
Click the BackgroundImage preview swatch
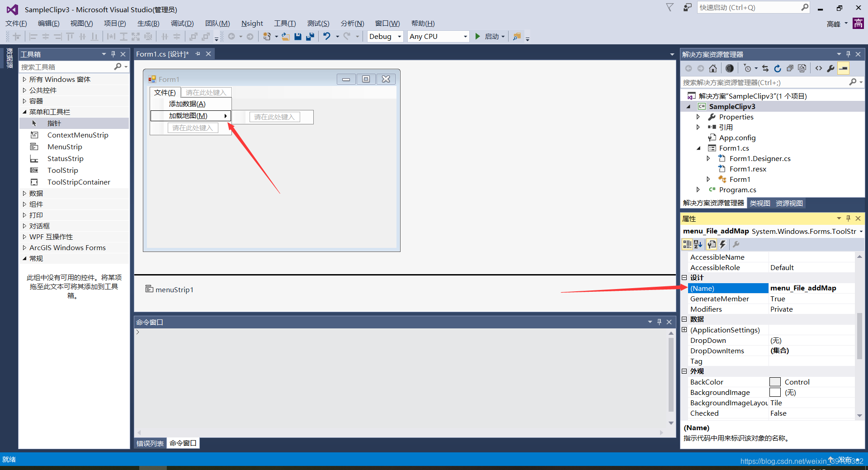pos(775,392)
